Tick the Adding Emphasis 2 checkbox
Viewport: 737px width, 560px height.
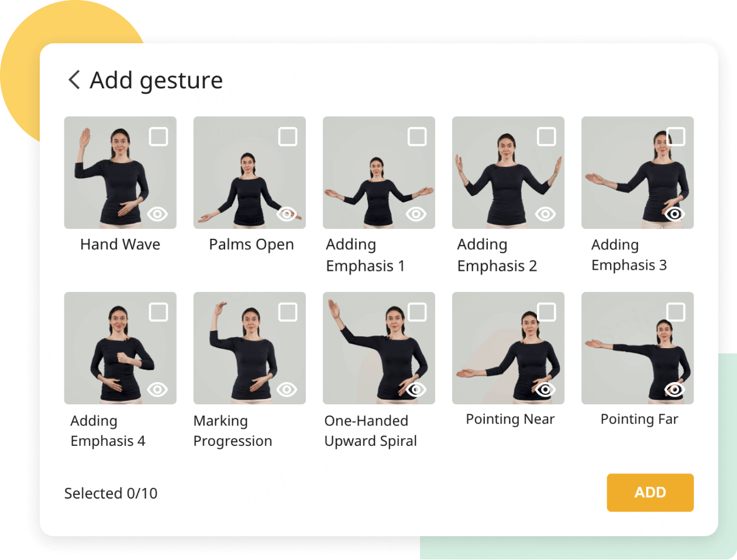pos(546,136)
